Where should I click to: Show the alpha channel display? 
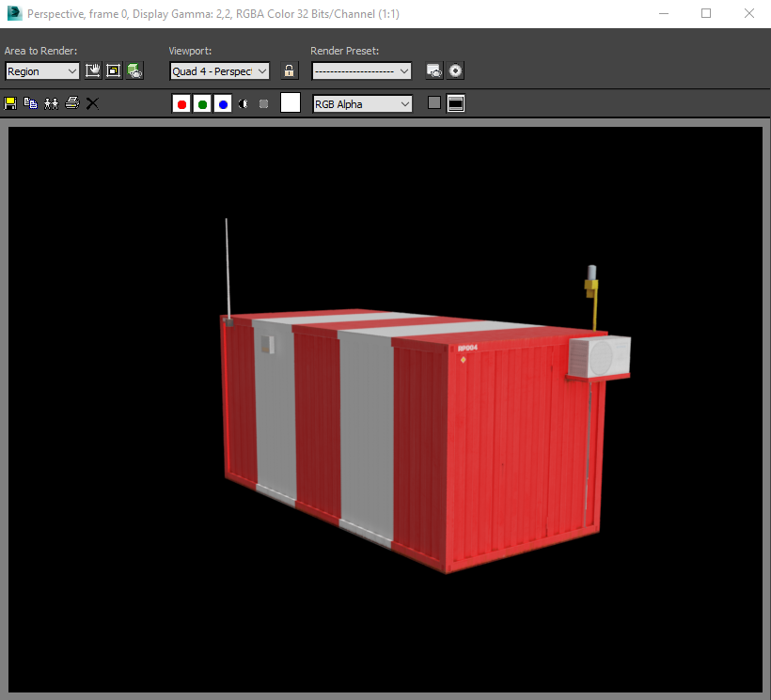coord(244,103)
